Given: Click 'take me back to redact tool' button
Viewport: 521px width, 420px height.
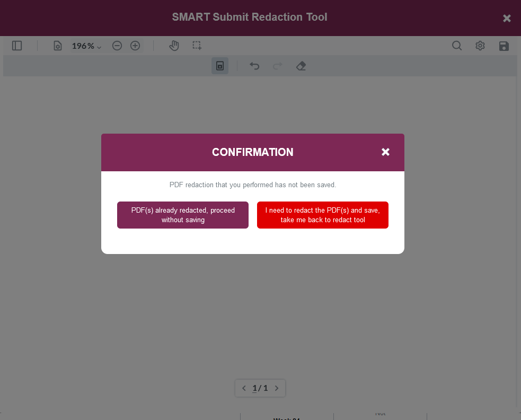Looking at the screenshot, I should tap(323, 215).
